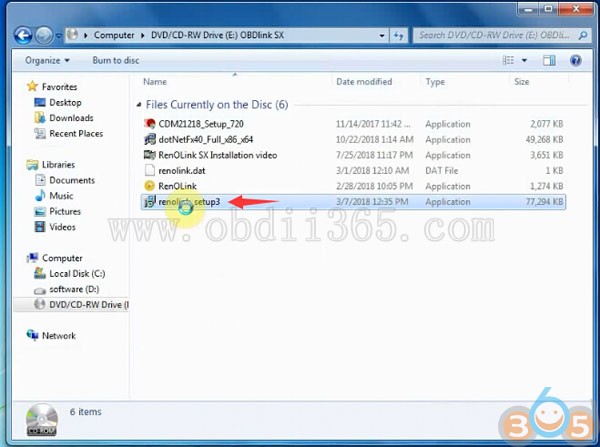The height and width of the screenshot is (447, 600).
Task: Click the Music note icon
Action: [40, 196]
